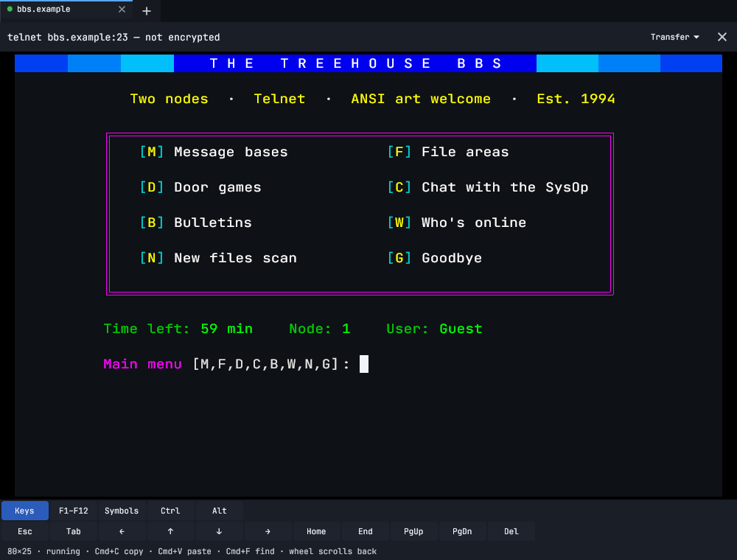Send the Esc key
Image resolution: width=737 pixels, height=560 pixels.
click(x=24, y=531)
